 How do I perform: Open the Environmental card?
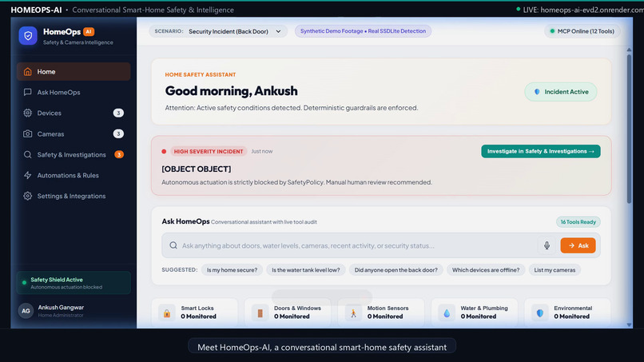[x=567, y=312]
